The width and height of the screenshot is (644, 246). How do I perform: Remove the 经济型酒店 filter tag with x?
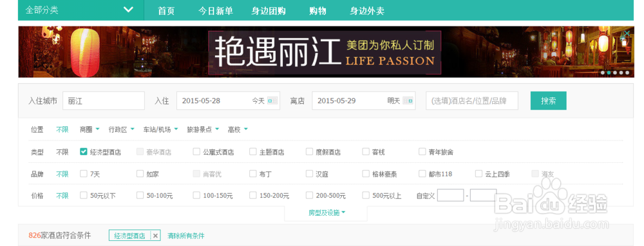tap(155, 236)
